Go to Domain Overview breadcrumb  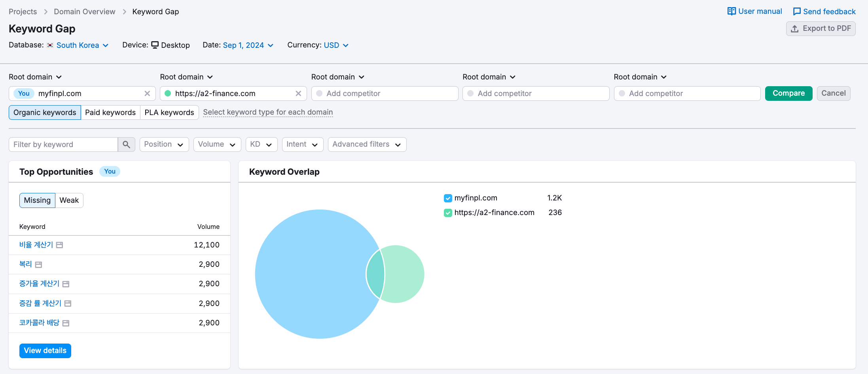(x=85, y=12)
